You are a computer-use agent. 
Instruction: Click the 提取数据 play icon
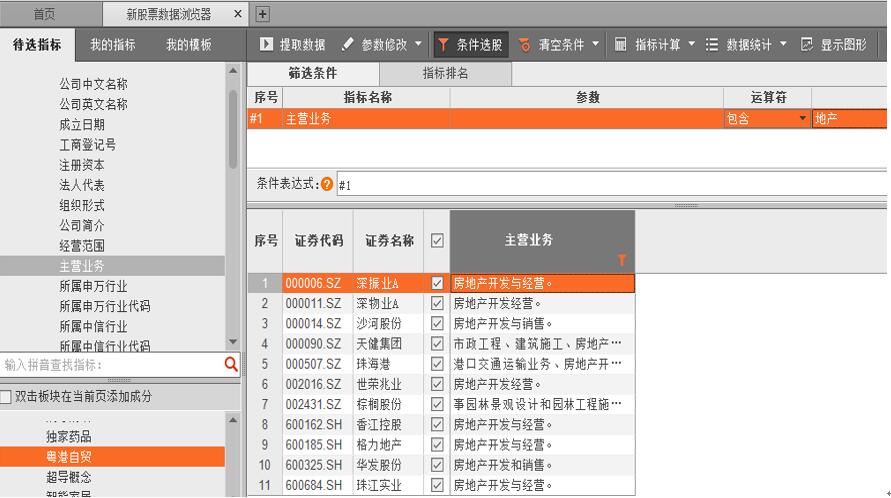[267, 45]
